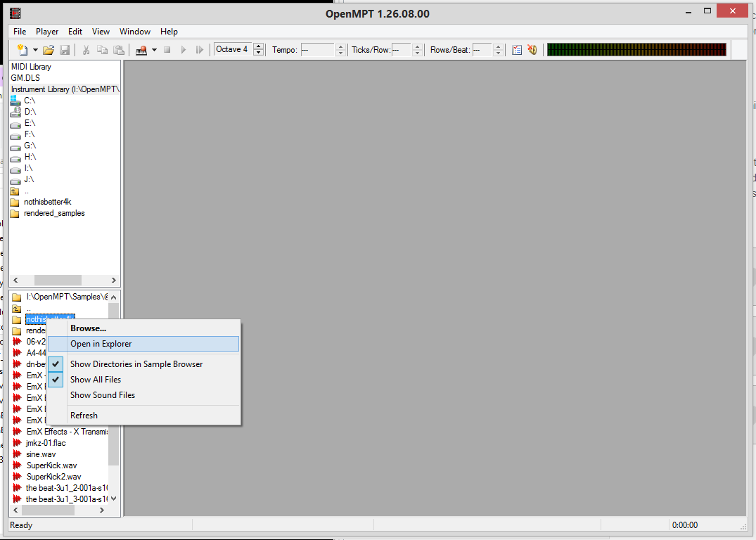Decrease octave with down arrow
The height and width of the screenshot is (540, 756).
(x=258, y=53)
